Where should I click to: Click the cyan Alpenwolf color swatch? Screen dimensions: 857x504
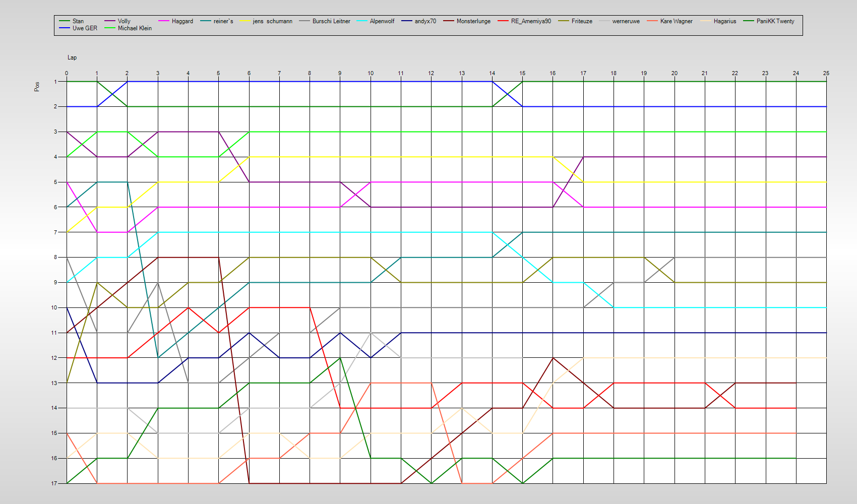362,21
